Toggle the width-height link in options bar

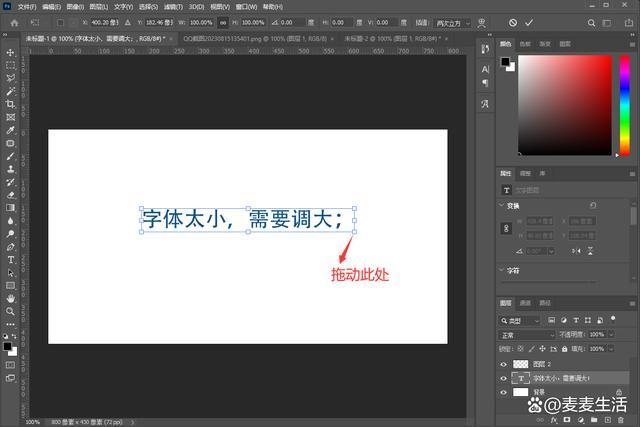[x=223, y=23]
